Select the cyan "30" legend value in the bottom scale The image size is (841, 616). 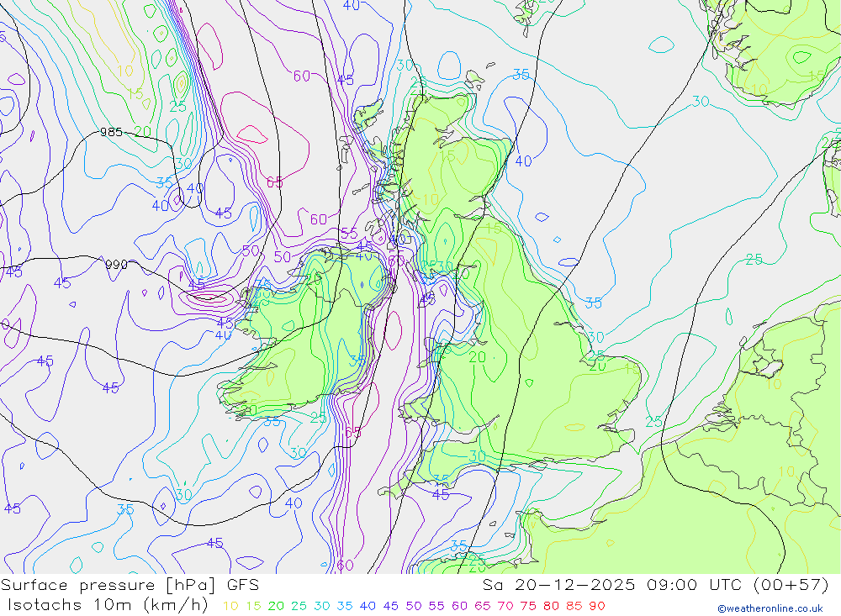pos(322,607)
